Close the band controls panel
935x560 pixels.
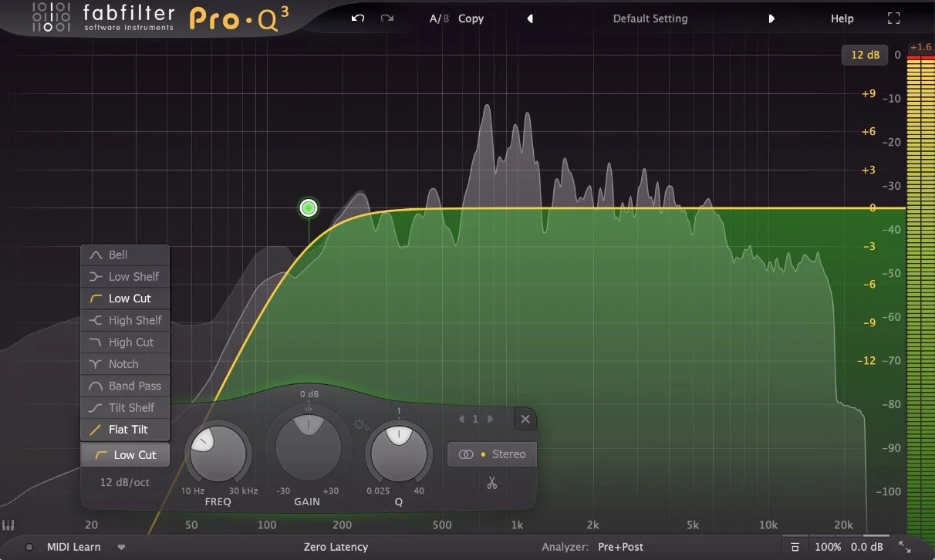[525, 419]
